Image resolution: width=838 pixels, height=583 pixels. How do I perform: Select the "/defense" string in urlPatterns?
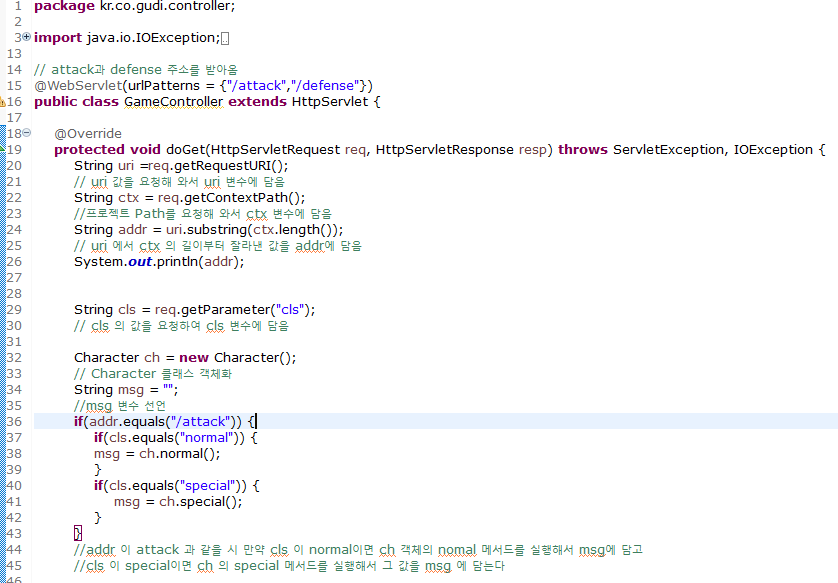(325, 85)
